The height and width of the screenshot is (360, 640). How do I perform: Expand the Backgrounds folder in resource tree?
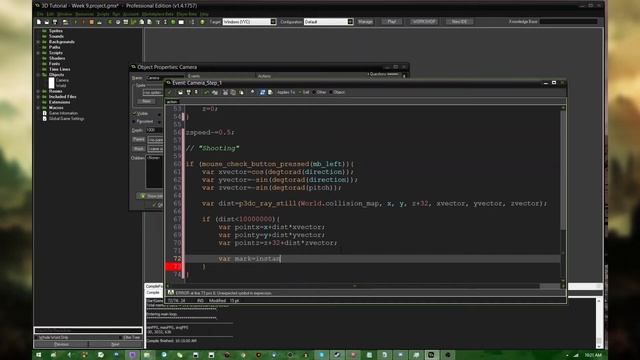click(38, 42)
